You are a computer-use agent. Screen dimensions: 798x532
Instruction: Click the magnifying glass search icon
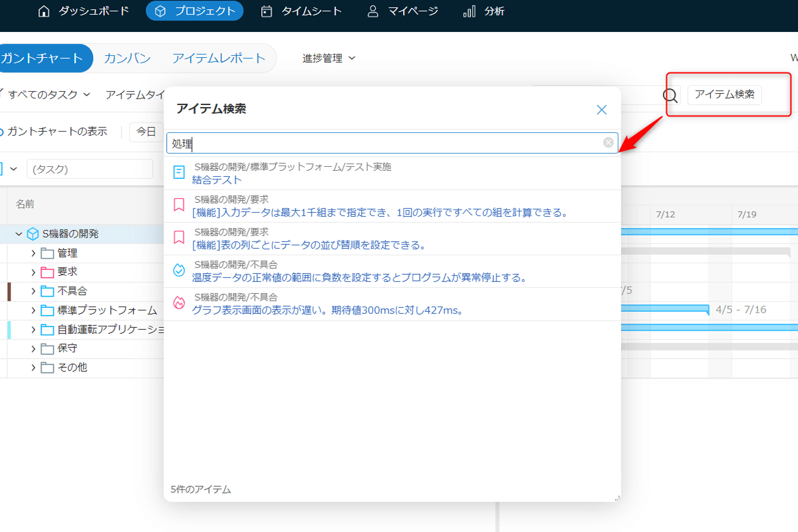[x=670, y=95]
